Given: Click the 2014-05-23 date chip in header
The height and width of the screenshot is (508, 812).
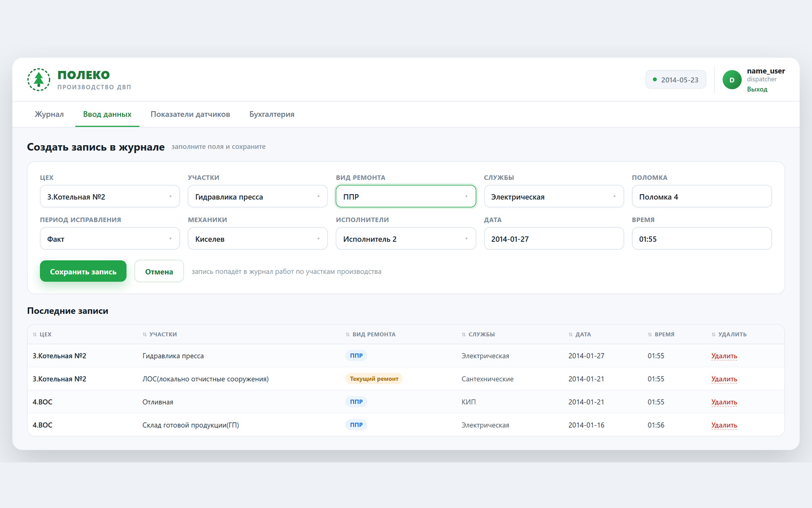Looking at the screenshot, I should pos(675,80).
